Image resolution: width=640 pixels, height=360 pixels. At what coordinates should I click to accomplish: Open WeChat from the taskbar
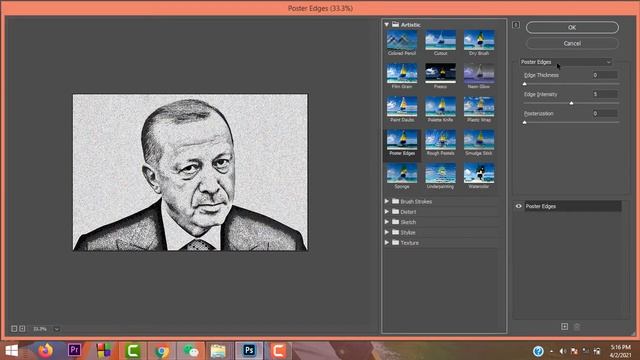pos(191,350)
